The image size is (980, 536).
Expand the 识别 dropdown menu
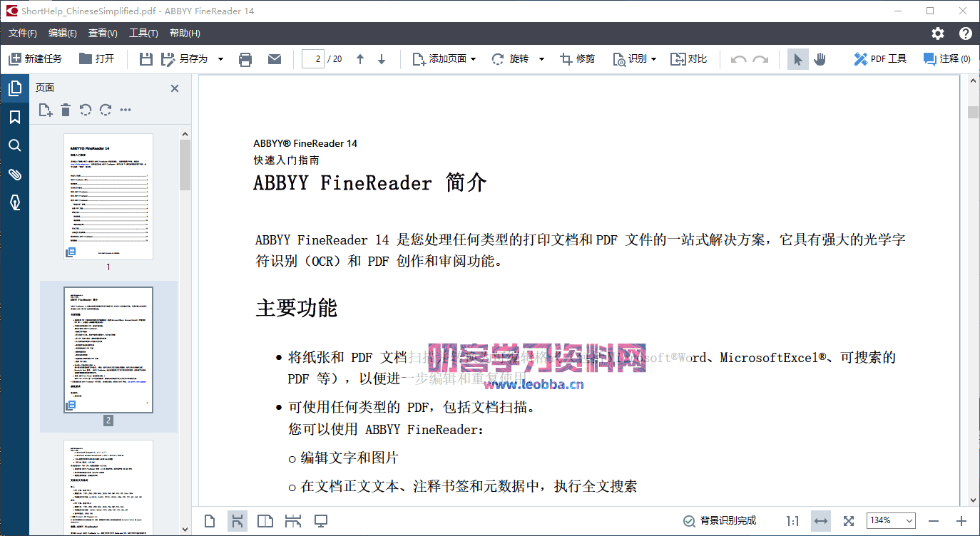click(x=653, y=59)
